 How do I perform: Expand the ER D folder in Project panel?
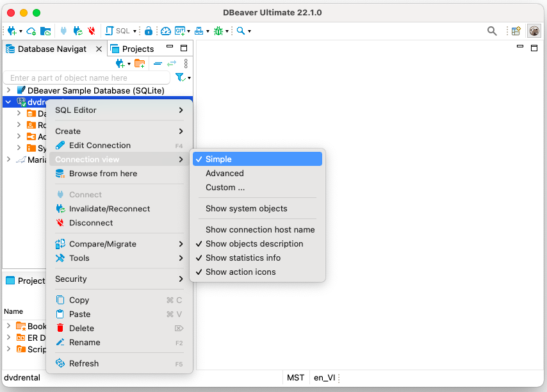tap(9, 338)
